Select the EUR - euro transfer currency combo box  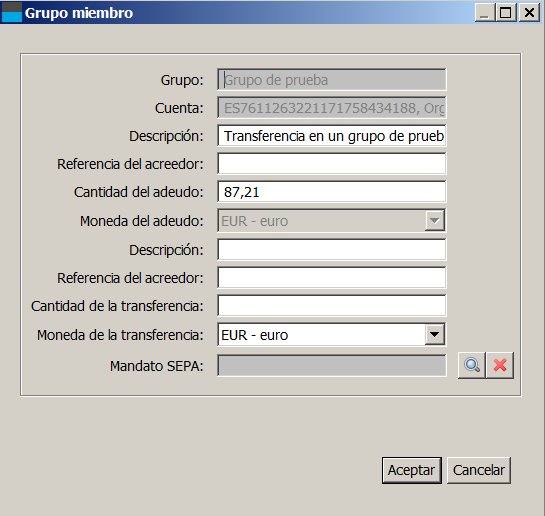[x=332, y=335]
